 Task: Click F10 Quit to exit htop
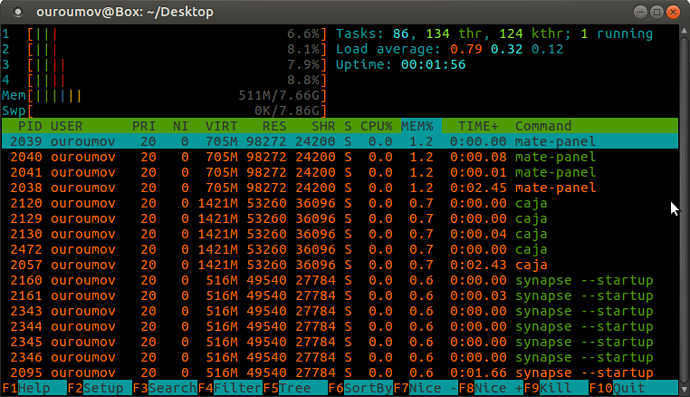[633, 388]
